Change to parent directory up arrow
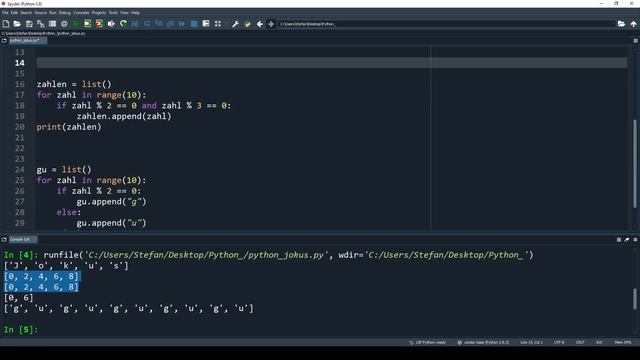The height and width of the screenshot is (360, 640). pyautogui.click(x=633, y=24)
